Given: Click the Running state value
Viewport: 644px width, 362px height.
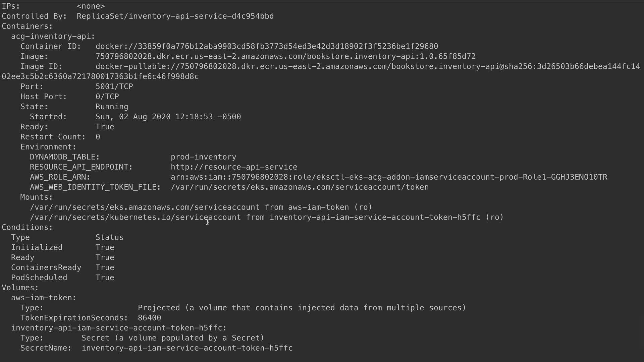Looking at the screenshot, I should click(x=112, y=107).
